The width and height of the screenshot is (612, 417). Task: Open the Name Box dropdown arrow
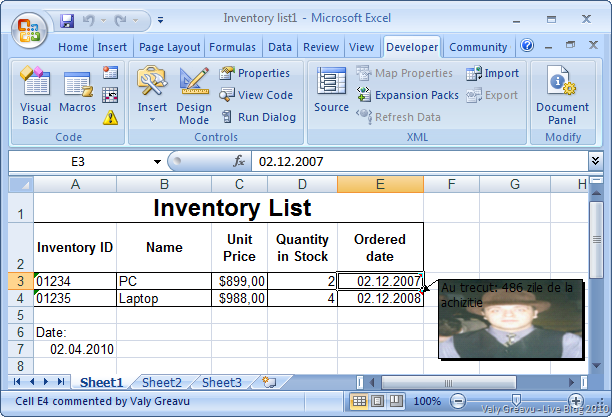[157, 161]
